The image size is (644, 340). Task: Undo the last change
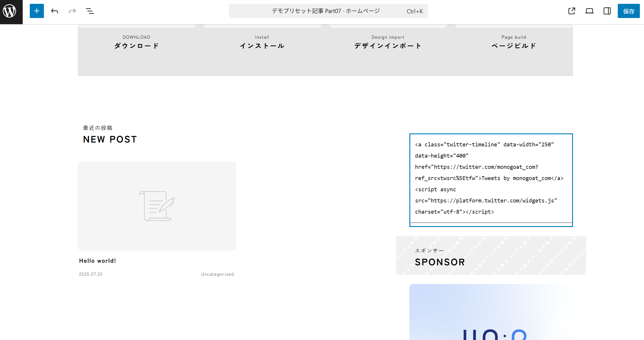click(x=55, y=11)
